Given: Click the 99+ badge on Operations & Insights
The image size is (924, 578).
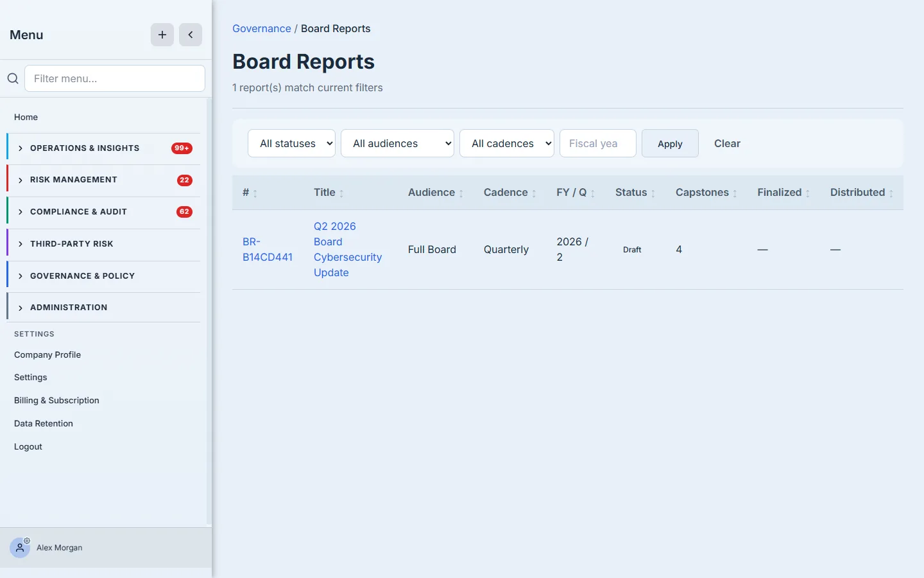Looking at the screenshot, I should click(x=182, y=148).
